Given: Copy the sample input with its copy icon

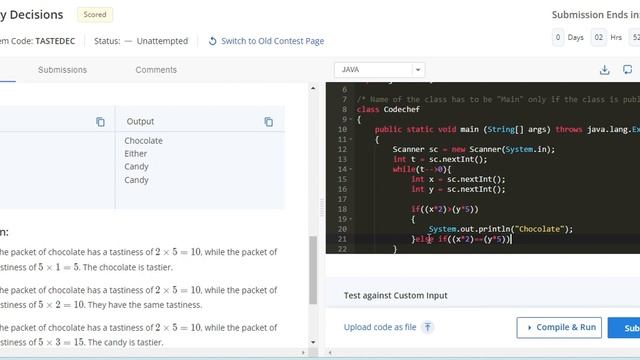Looking at the screenshot, I should pos(100,122).
